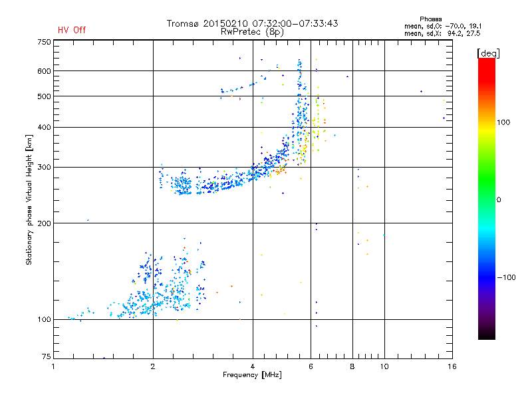Click the x-axis tick label '2'
532x399 pixels.
coord(153,366)
